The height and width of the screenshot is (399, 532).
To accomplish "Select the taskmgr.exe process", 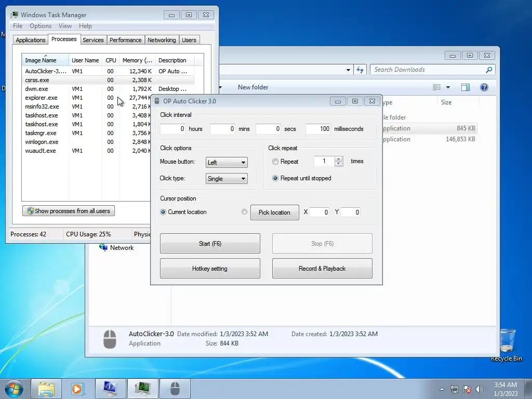I will pos(87,133).
